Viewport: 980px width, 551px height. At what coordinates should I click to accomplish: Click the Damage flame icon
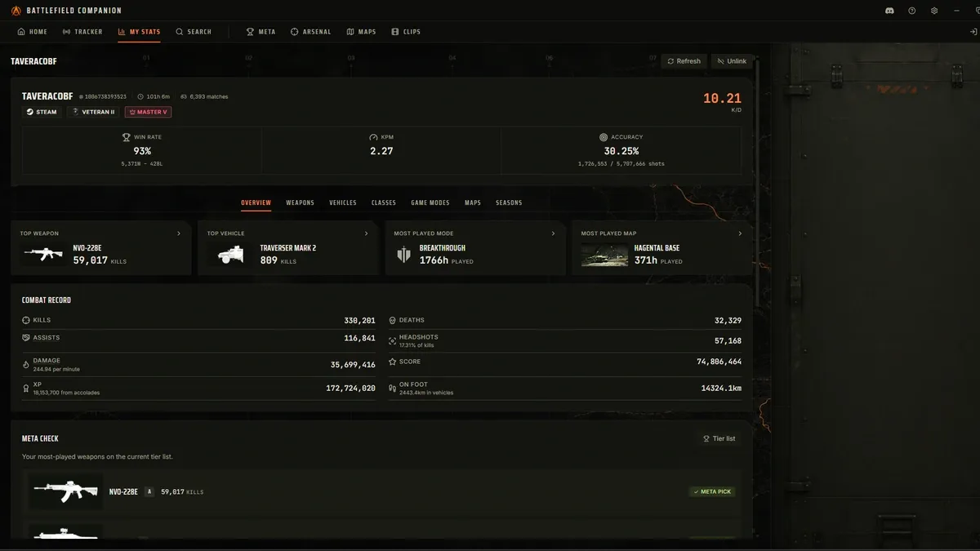tap(26, 365)
